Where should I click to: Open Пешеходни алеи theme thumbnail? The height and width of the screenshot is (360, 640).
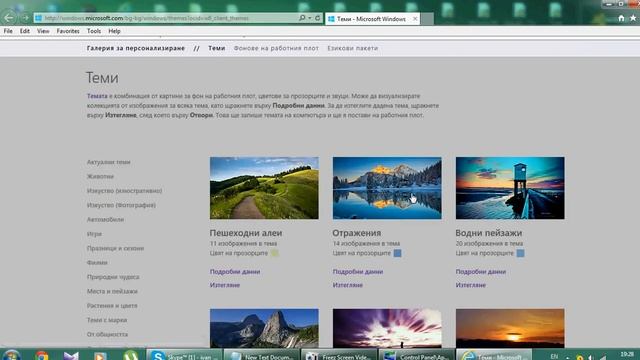click(264, 188)
